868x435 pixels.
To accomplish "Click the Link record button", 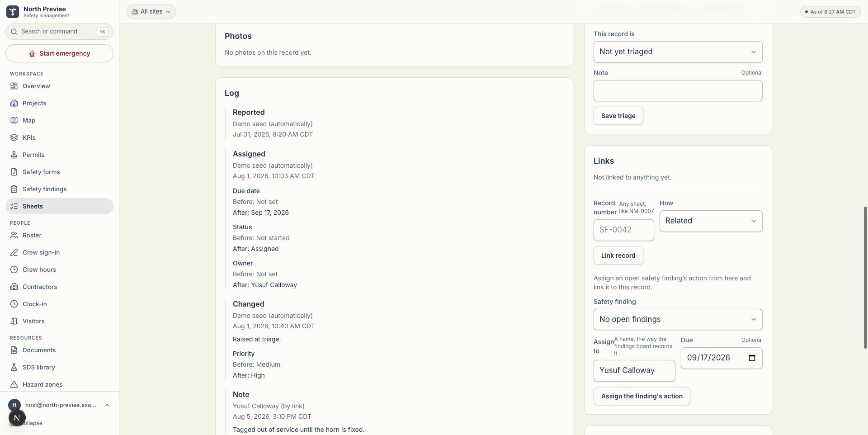I will [618, 255].
